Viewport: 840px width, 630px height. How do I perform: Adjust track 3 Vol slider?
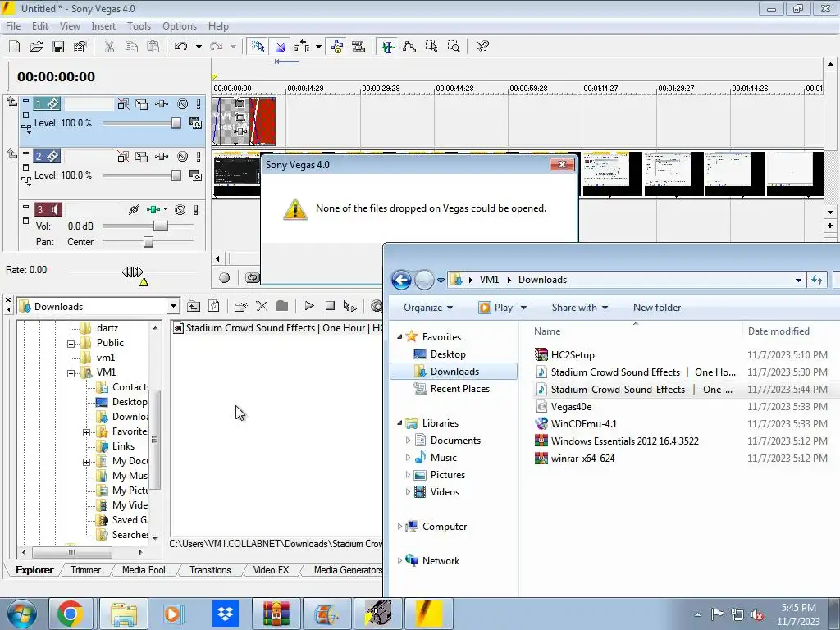[x=161, y=226]
